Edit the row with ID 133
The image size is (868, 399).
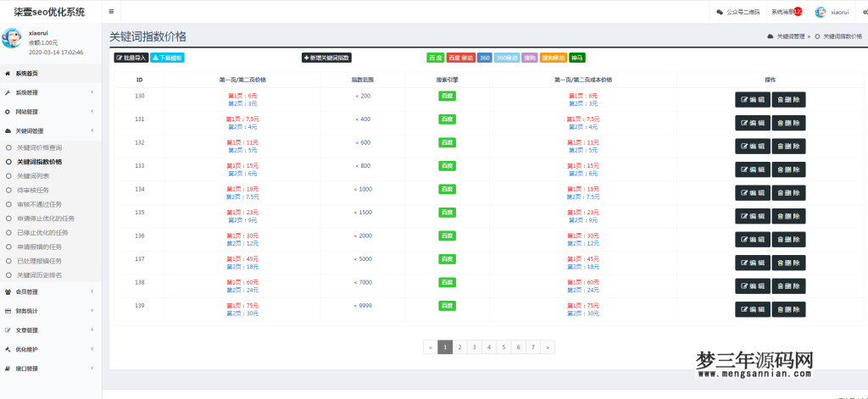click(x=752, y=169)
